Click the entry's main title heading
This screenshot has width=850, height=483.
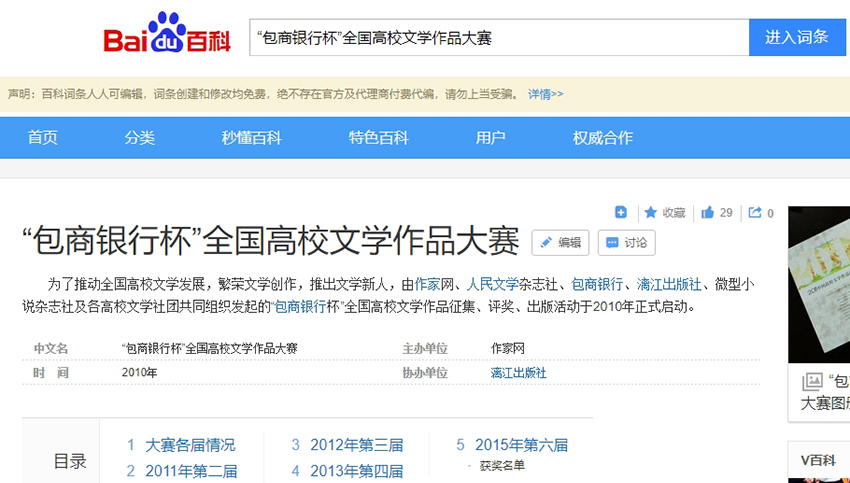(271, 242)
